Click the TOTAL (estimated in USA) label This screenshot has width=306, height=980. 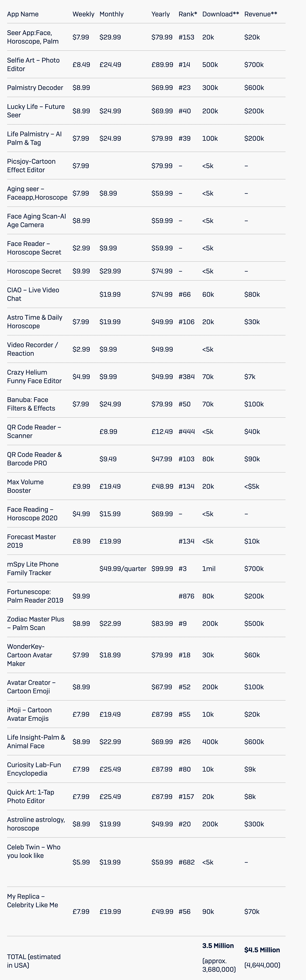[x=33, y=961]
